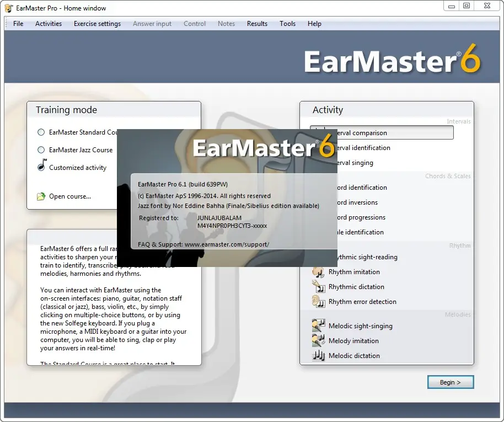Close the EarMaster Pro window
Image resolution: width=504 pixels, height=422 pixels.
(487, 6)
